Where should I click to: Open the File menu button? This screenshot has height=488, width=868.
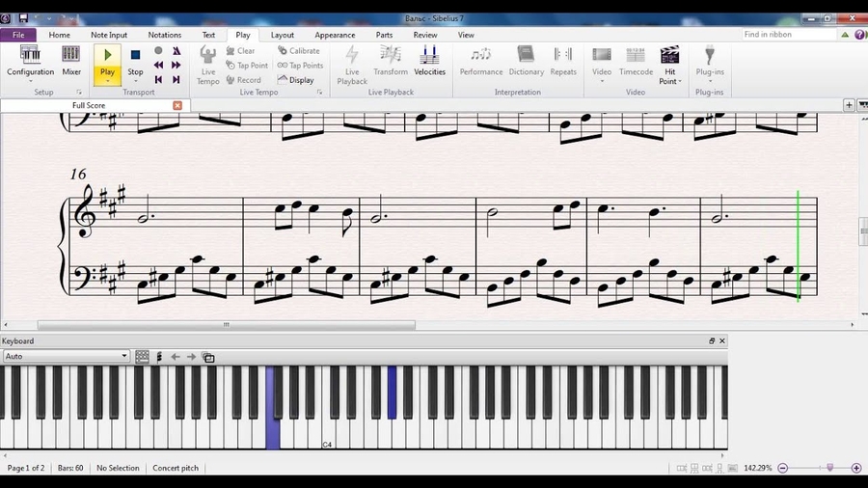click(x=18, y=35)
